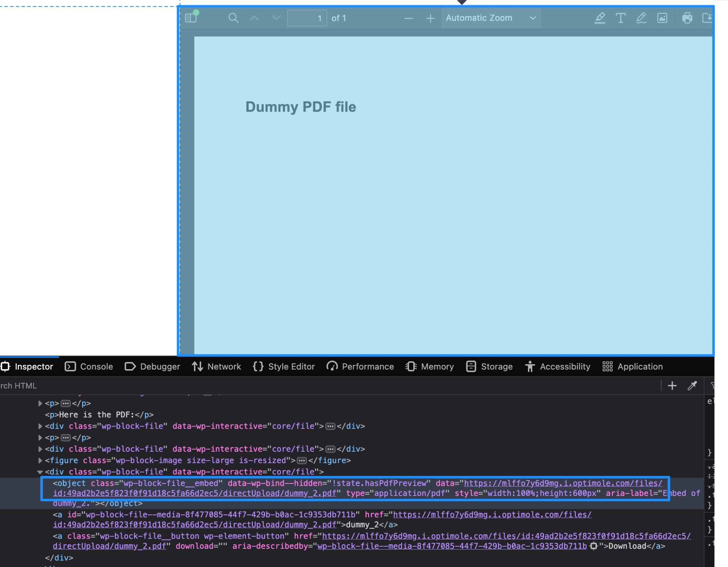Expand the first collapsed p element
This screenshot has width=728, height=567.
click(x=40, y=404)
